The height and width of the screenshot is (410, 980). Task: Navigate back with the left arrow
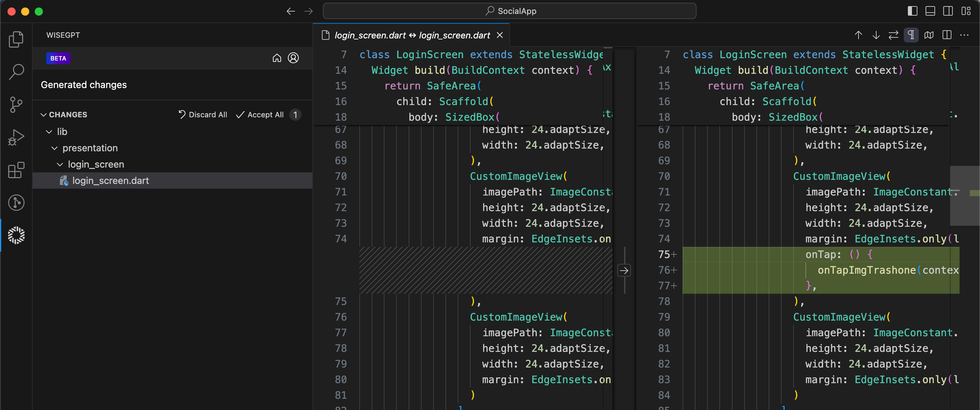(291, 11)
